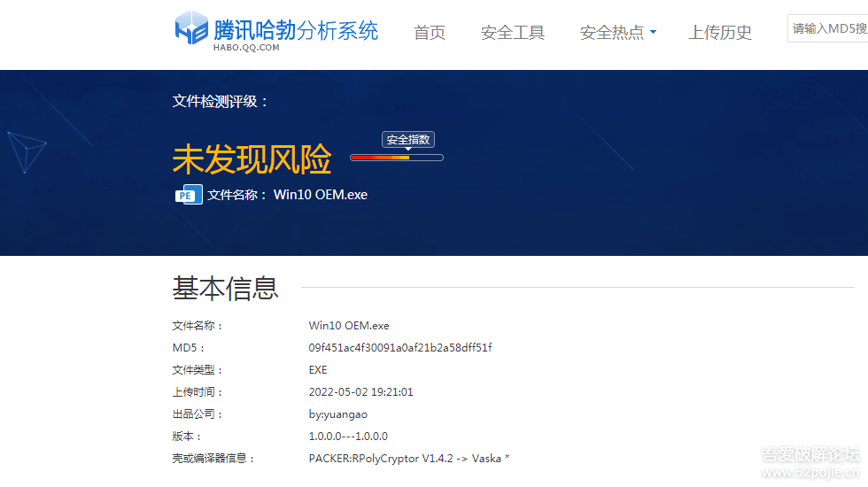Viewport: 868px width, 487px height.
Task: Focus the MD5 search input field
Action: point(827,28)
